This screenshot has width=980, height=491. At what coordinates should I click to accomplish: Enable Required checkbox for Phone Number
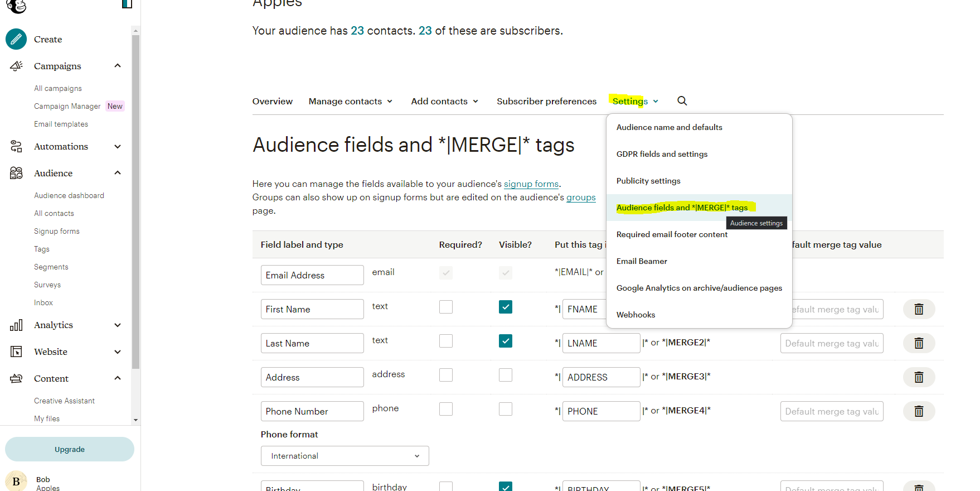446,409
